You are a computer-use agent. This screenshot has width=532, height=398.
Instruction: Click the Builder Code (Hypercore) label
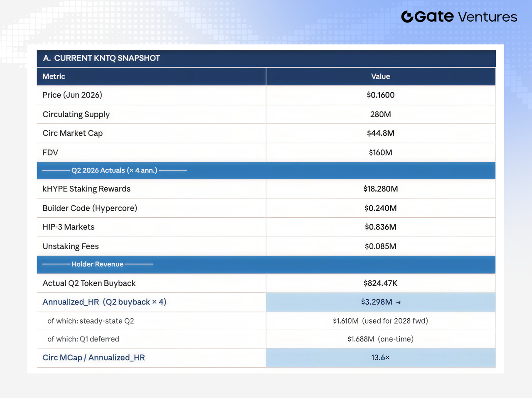point(90,208)
